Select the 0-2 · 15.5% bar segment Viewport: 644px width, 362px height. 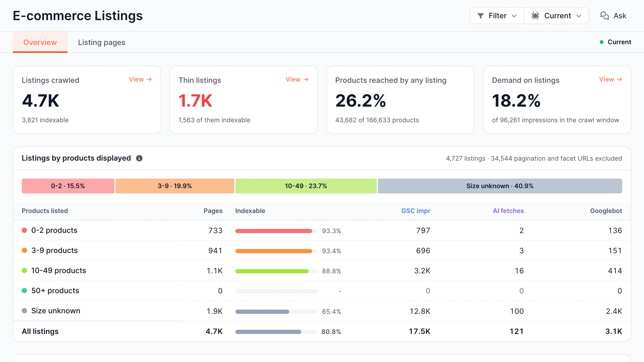point(68,186)
